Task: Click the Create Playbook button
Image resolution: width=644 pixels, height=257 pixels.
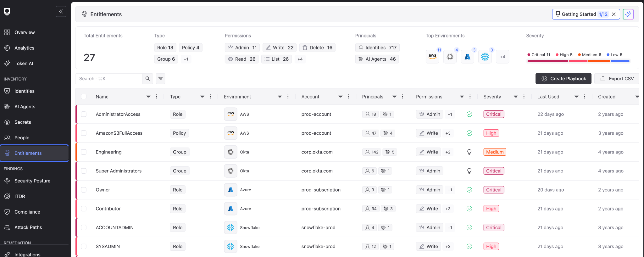Action: [x=563, y=79]
